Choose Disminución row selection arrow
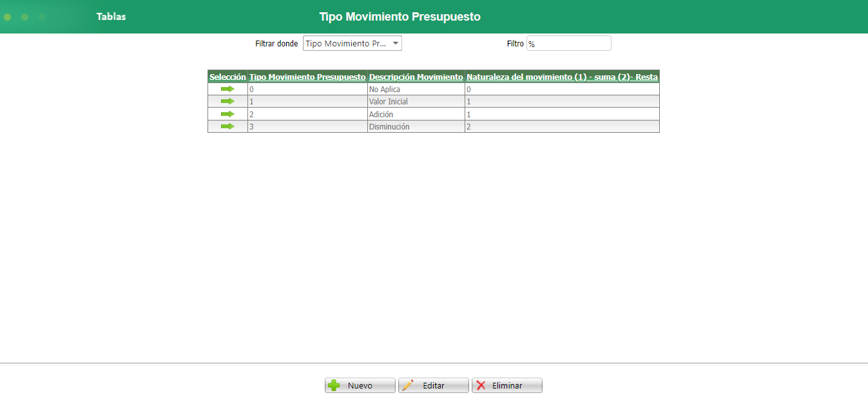This screenshot has width=868, height=413. click(x=227, y=126)
